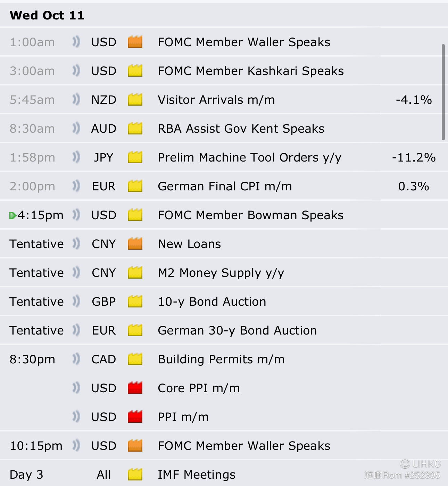Click orange impact icon for 1:00am Waller Speaks
The height and width of the screenshot is (486, 448).
(x=135, y=42)
